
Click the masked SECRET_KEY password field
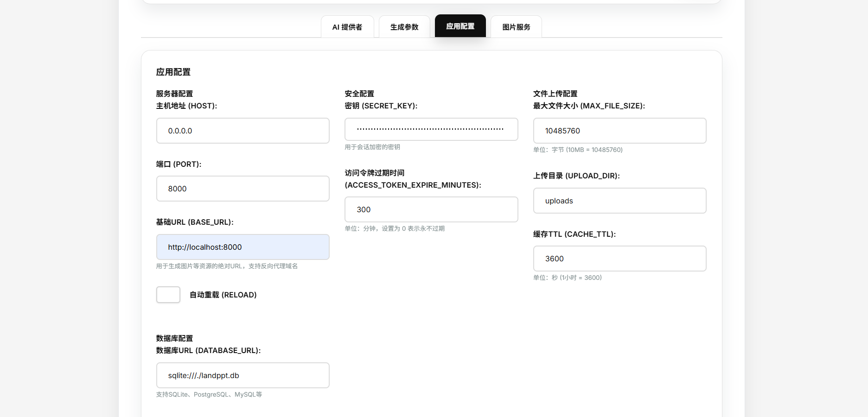click(431, 129)
